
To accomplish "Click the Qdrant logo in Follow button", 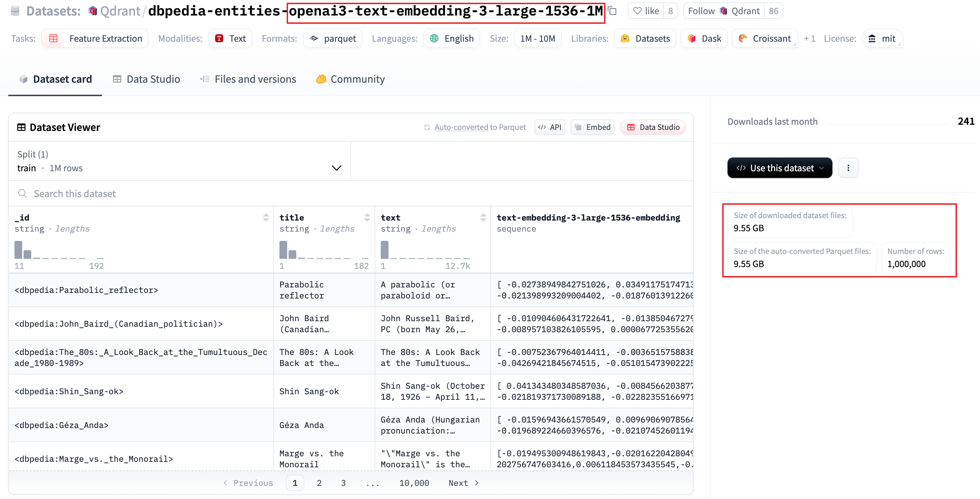I will coord(723,11).
